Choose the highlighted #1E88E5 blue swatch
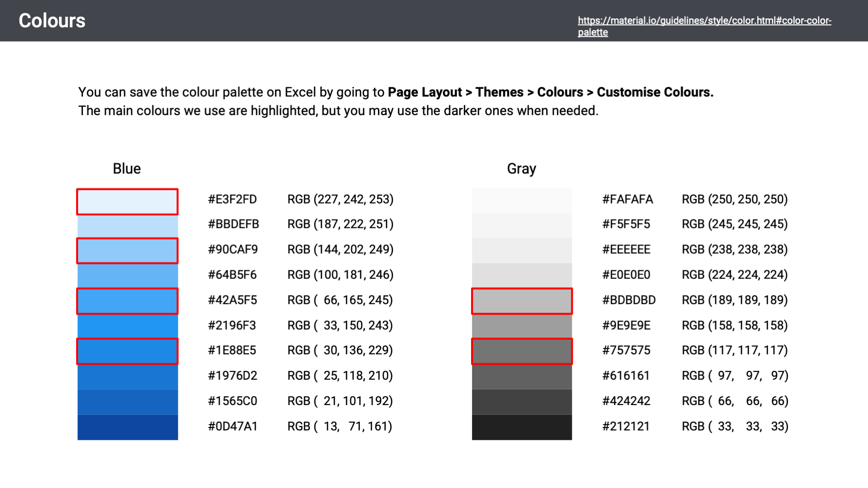Image resolution: width=868 pixels, height=488 pixels. tap(127, 351)
